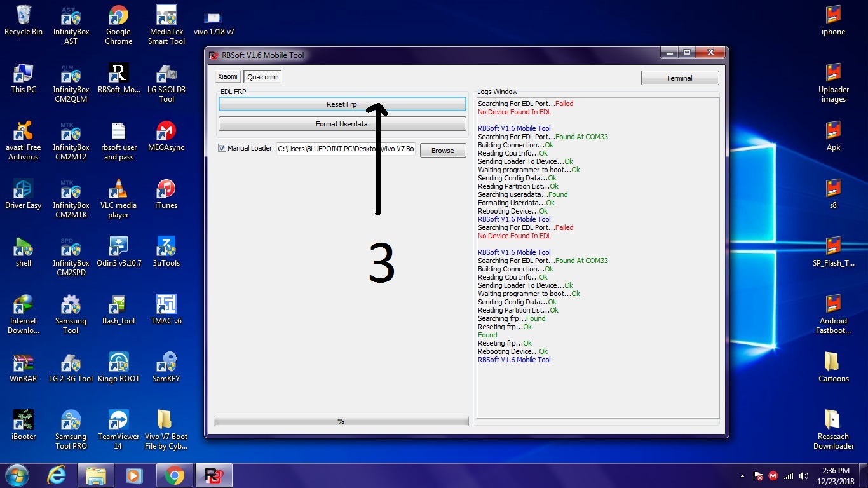Open avast! Free Antivirus icon
The height and width of the screenshot is (488, 868).
24,140
